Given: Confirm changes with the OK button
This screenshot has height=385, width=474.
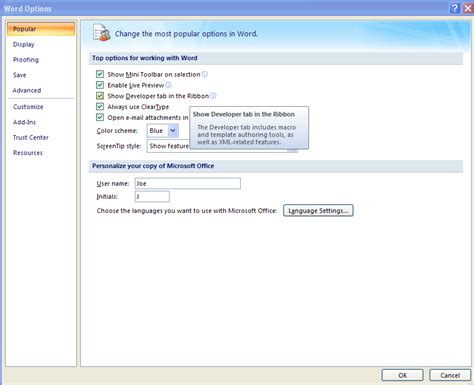Looking at the screenshot, I should tap(402, 375).
